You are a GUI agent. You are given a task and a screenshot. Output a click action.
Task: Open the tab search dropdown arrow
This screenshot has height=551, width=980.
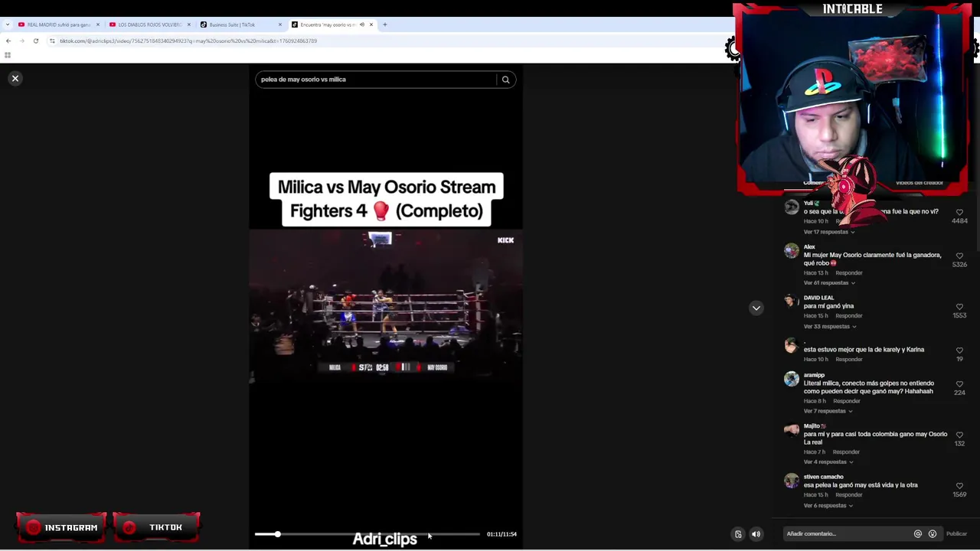click(x=8, y=24)
